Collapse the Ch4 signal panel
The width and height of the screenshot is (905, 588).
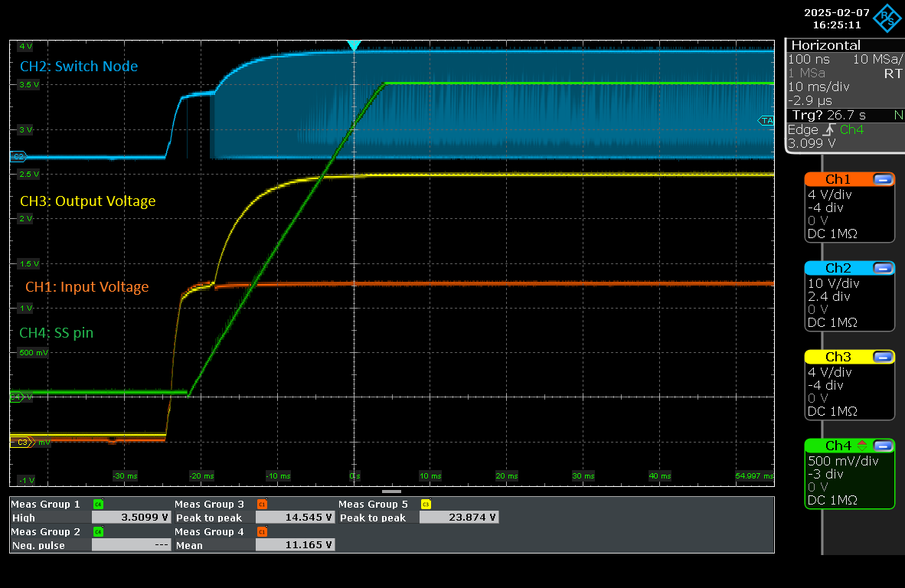click(883, 446)
